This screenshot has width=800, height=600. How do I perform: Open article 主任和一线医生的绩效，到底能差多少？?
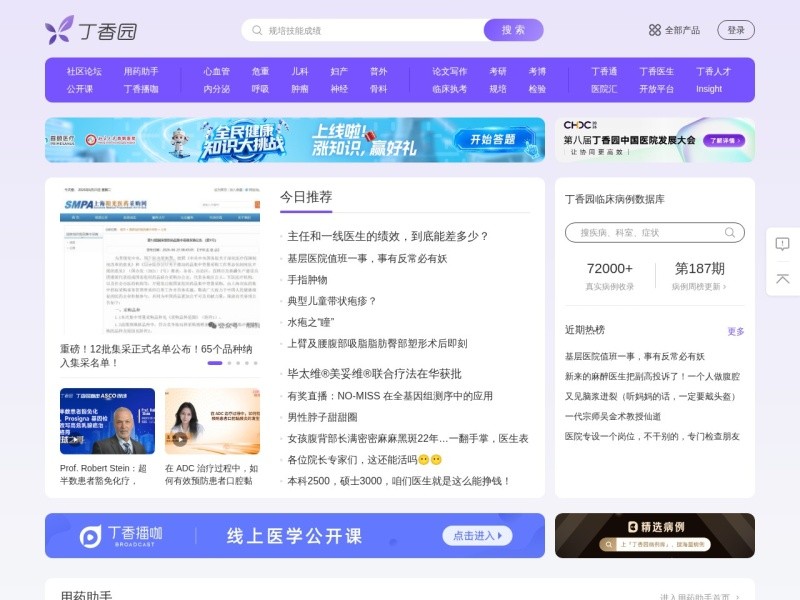(x=388, y=236)
